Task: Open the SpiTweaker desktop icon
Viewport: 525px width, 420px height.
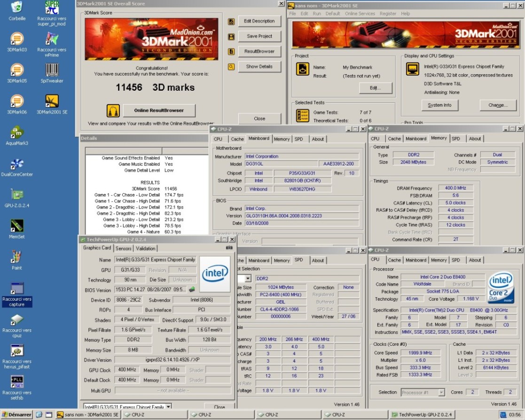Action: (x=52, y=70)
